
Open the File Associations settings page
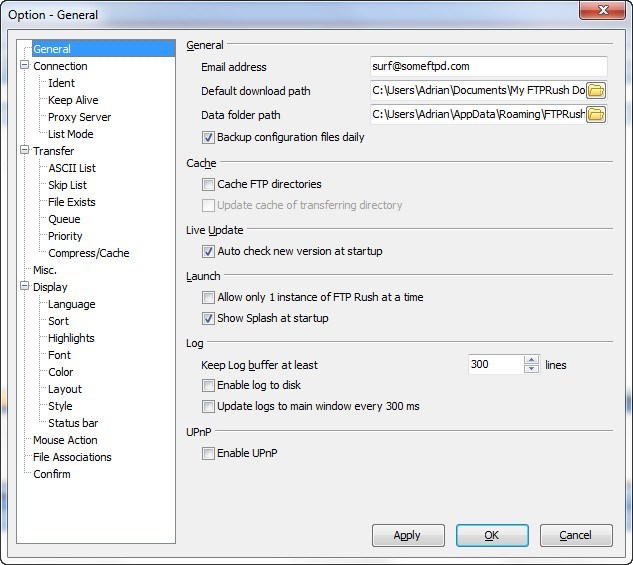pos(72,457)
